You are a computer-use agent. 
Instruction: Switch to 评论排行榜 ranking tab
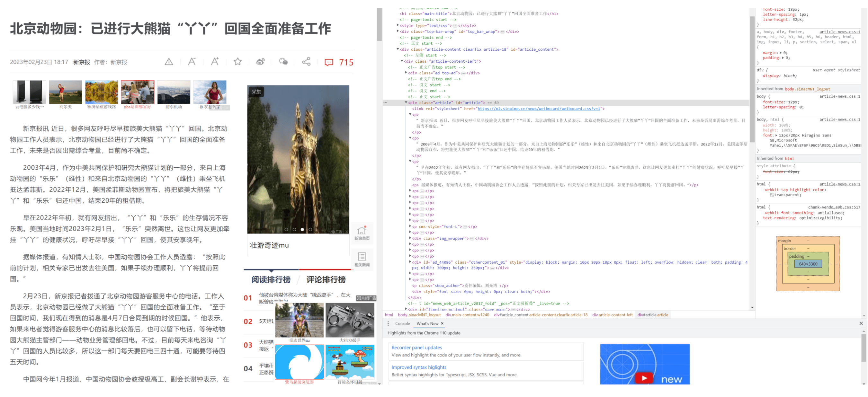click(x=326, y=280)
